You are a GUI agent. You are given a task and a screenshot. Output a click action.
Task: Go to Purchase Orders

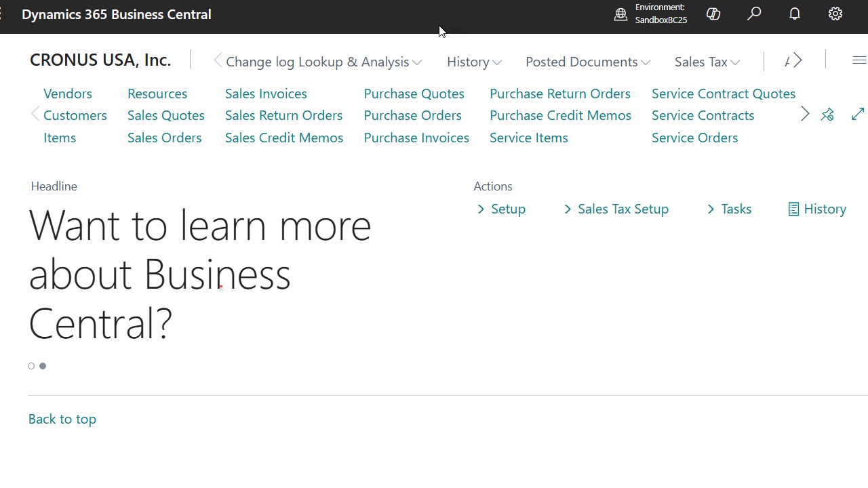click(x=412, y=115)
